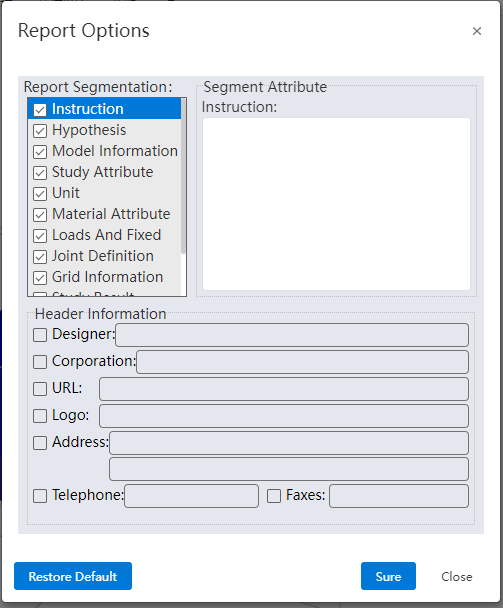Uncheck the Hypothesis segment checkbox

tap(40, 131)
